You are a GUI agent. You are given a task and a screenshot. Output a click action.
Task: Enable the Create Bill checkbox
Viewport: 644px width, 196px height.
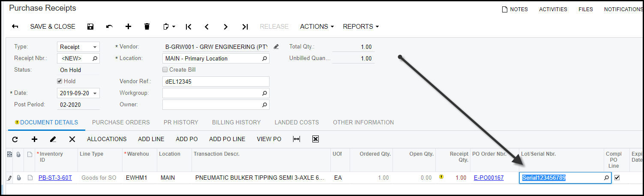coord(165,69)
